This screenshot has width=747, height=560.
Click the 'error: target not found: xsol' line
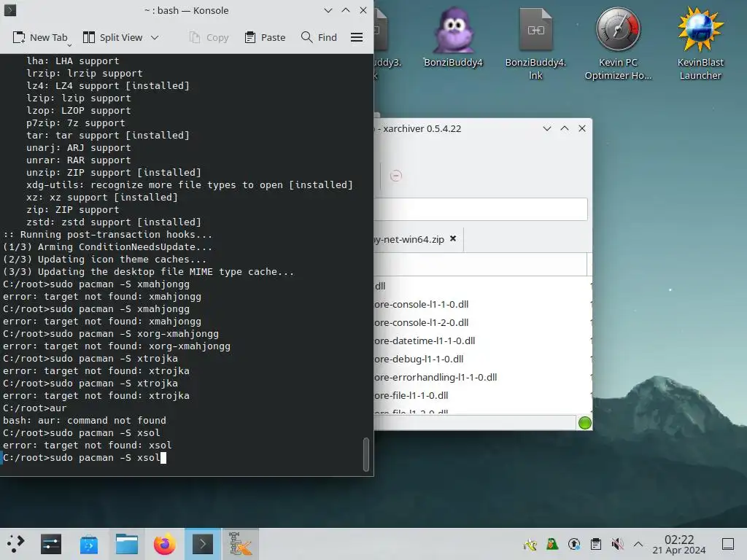pos(88,446)
